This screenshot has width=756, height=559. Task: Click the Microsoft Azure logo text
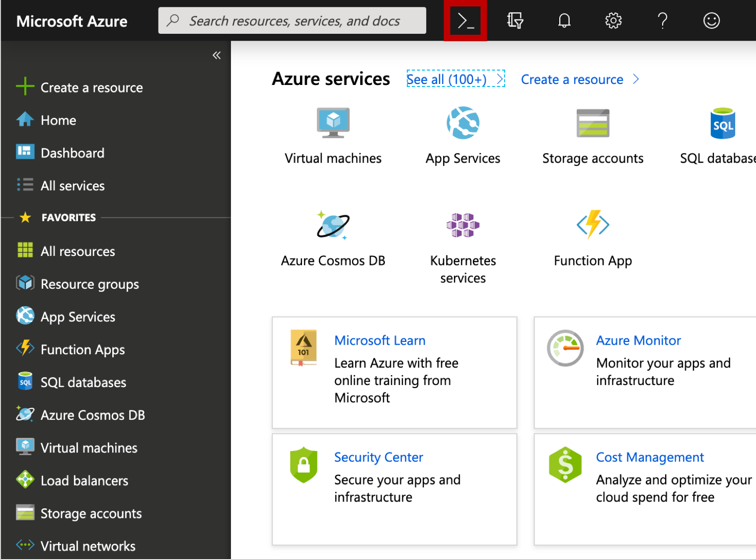pos(72,21)
